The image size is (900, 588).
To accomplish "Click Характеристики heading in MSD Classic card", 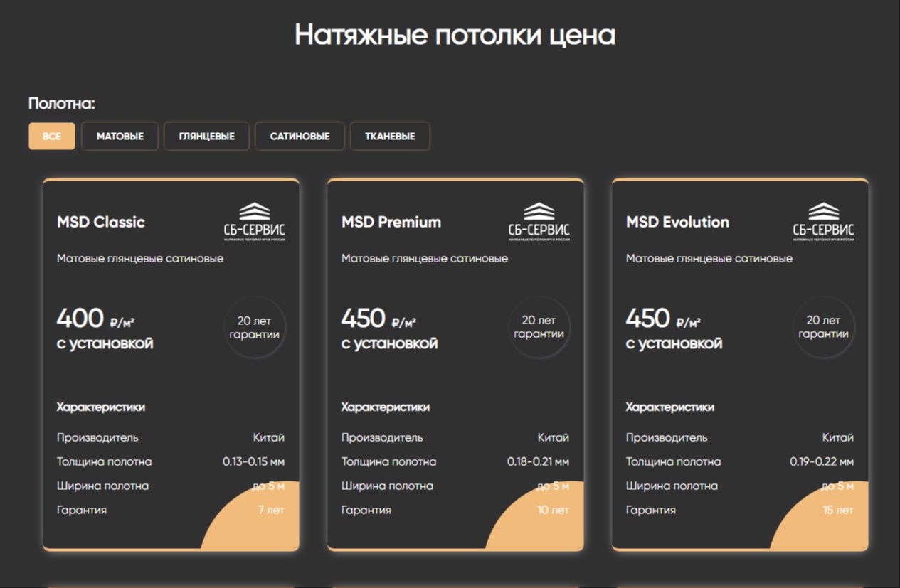I will coord(101,407).
